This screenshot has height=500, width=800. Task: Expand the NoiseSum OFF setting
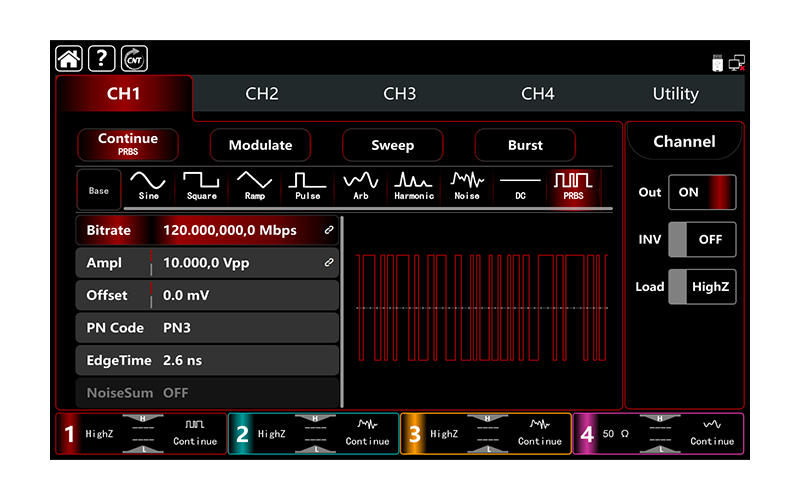point(207,393)
